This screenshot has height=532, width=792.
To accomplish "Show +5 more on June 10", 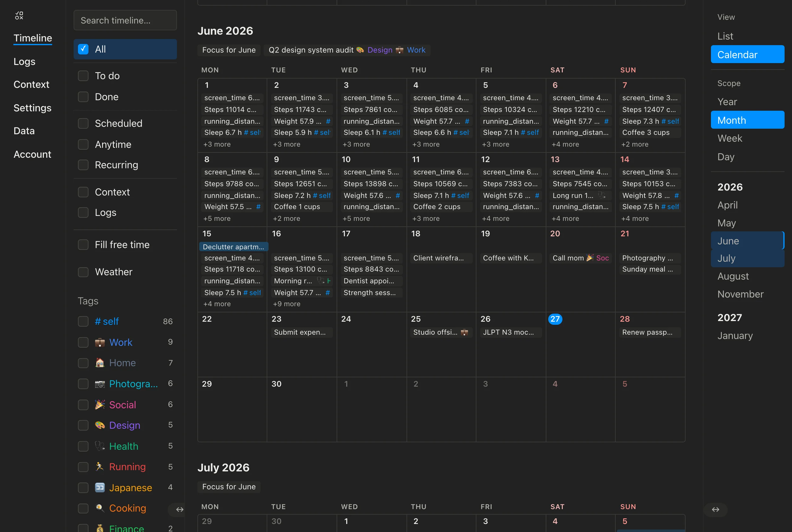I will point(356,218).
